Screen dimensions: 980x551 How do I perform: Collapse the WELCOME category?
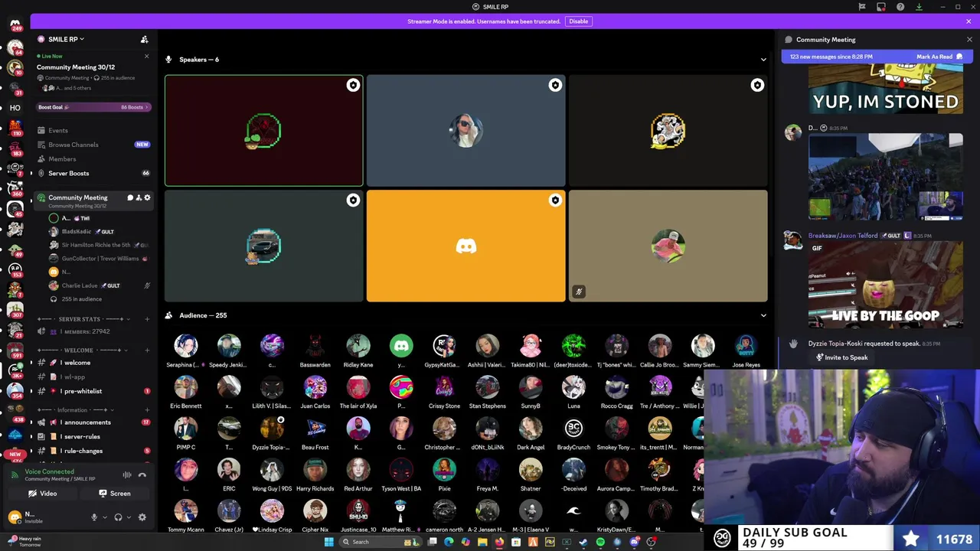tap(79, 350)
